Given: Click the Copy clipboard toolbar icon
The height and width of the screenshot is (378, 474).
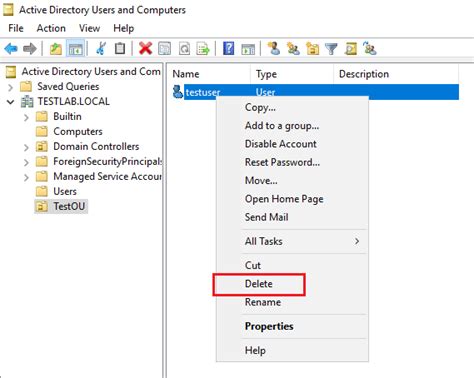Looking at the screenshot, I should click(120, 49).
